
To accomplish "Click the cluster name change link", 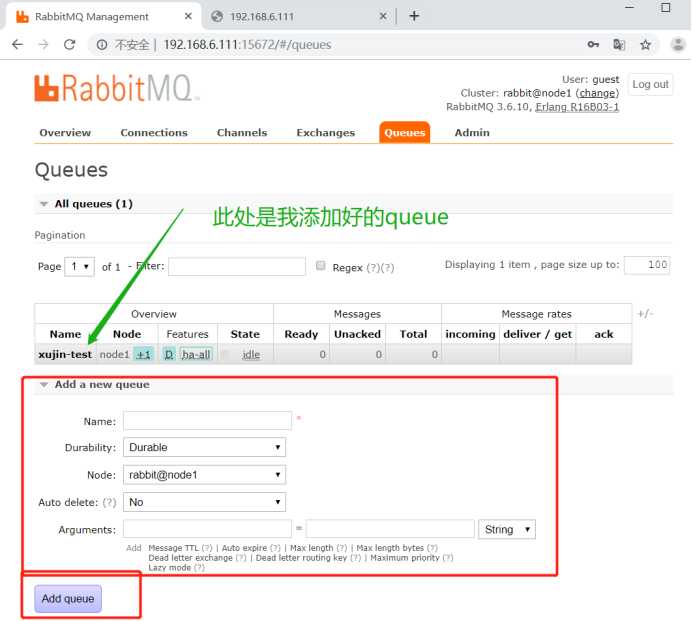I will point(598,93).
